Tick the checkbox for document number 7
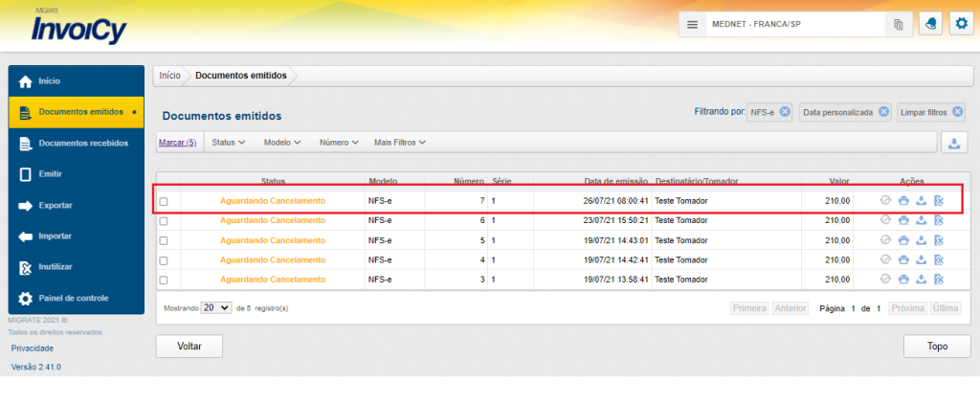The height and width of the screenshot is (405, 980). click(164, 202)
